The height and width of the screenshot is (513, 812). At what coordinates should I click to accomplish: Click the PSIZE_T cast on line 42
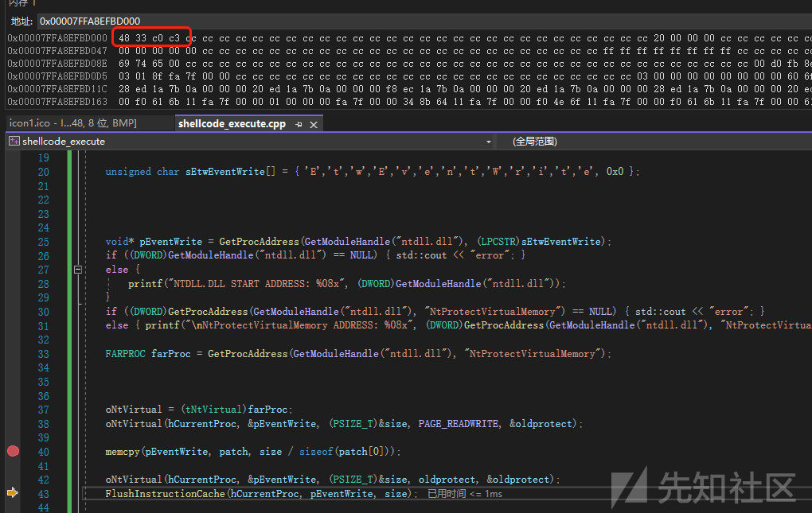[353, 480]
